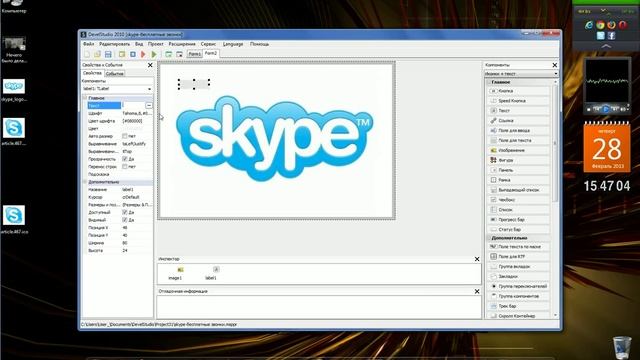
Task: Click the Save diskette toolbar icon
Action: pyautogui.click(x=108, y=54)
